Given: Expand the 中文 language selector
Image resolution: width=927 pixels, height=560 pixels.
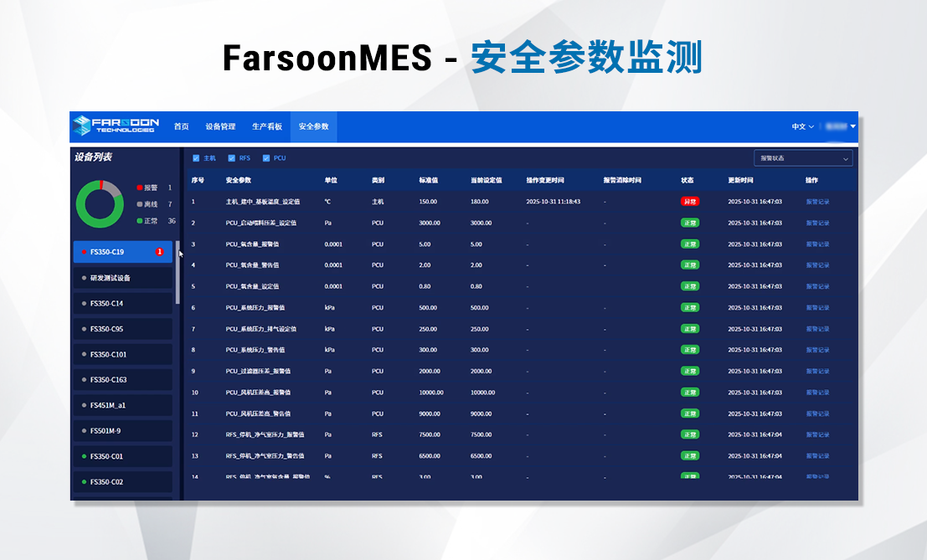Looking at the screenshot, I should 802,126.
